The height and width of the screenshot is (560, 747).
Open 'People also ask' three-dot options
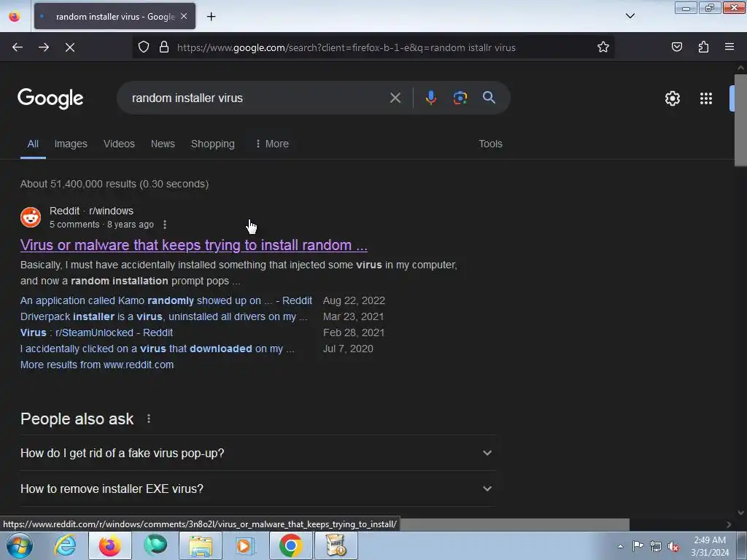tap(149, 419)
